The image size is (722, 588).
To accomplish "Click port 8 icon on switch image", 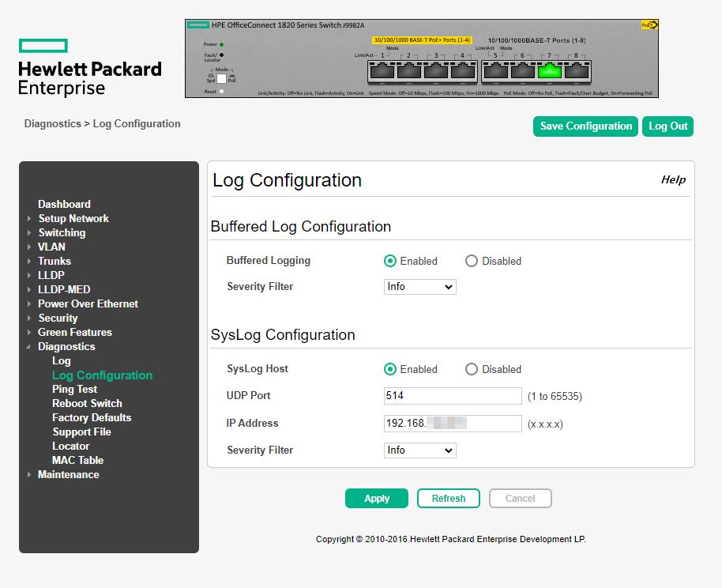I will tap(577, 71).
